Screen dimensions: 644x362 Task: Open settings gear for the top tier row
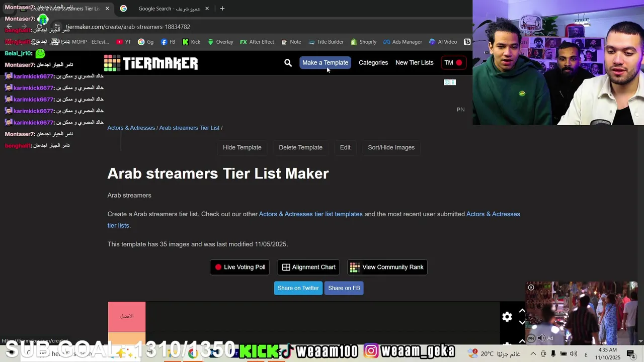(x=507, y=317)
